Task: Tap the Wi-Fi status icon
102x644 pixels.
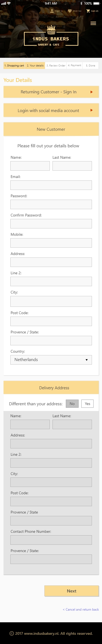Action: 9,3
